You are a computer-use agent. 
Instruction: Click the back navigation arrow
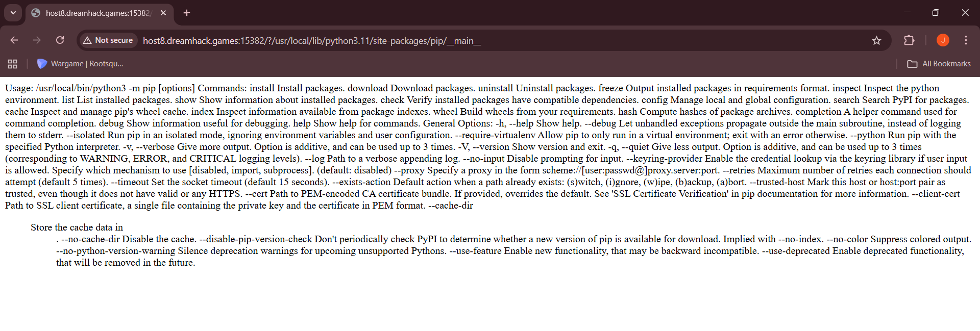coord(14,40)
